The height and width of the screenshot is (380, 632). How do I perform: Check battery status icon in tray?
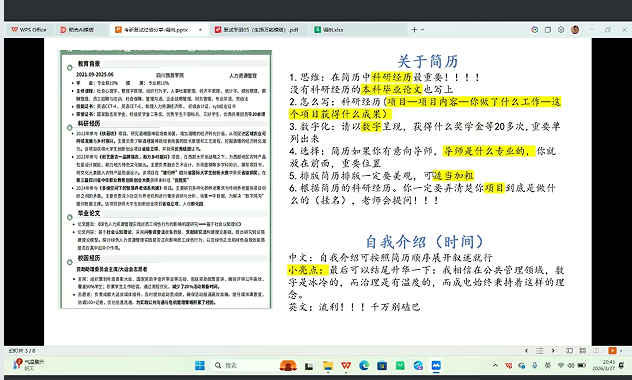click(x=582, y=365)
